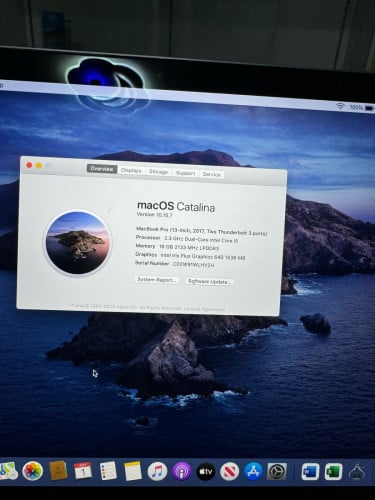Open the Music app in dock
This screenshot has height=500, width=375.
(x=157, y=471)
